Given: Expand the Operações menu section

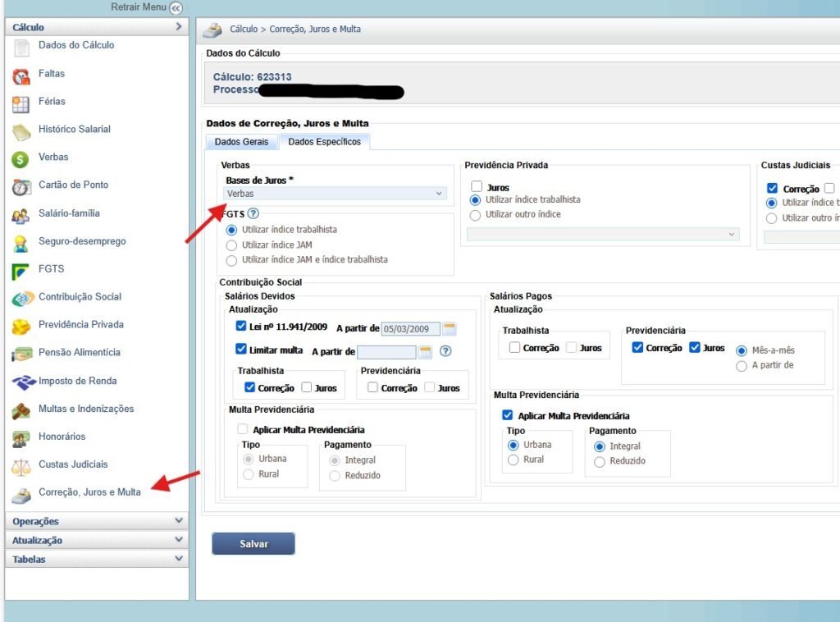Looking at the screenshot, I should coord(96,521).
